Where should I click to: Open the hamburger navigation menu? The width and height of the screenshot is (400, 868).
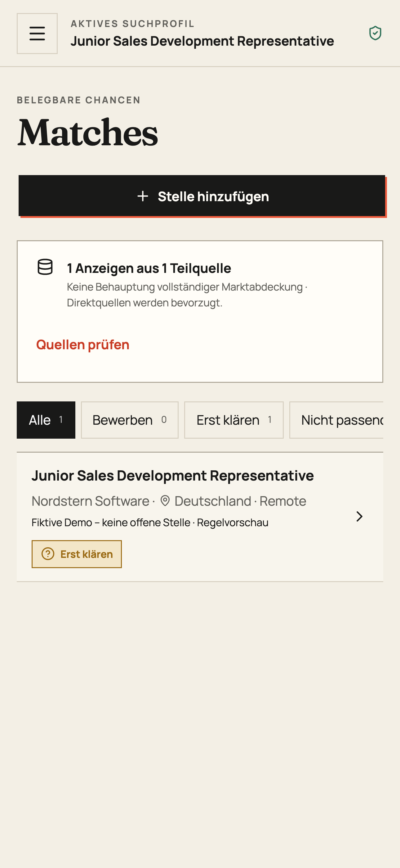coord(37,33)
